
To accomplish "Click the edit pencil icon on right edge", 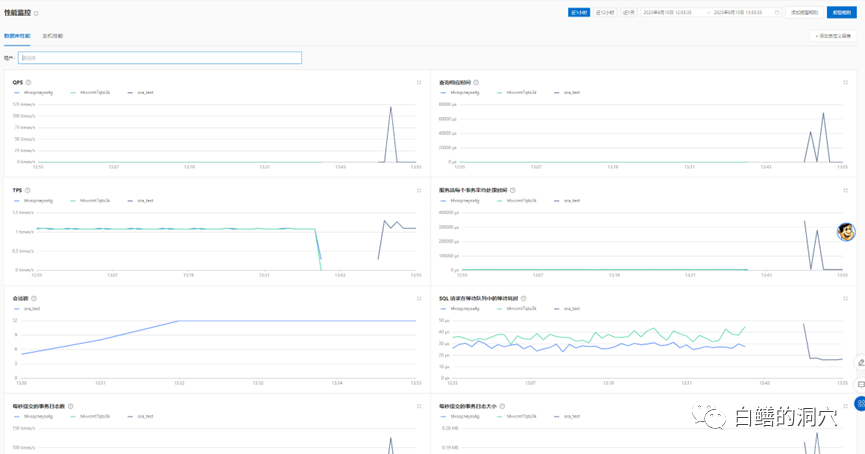I will tap(861, 362).
